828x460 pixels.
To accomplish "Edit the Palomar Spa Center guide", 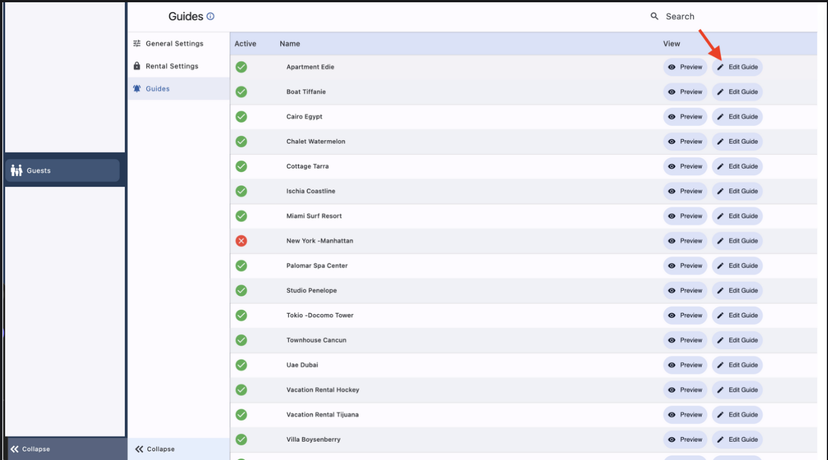I will coord(737,266).
